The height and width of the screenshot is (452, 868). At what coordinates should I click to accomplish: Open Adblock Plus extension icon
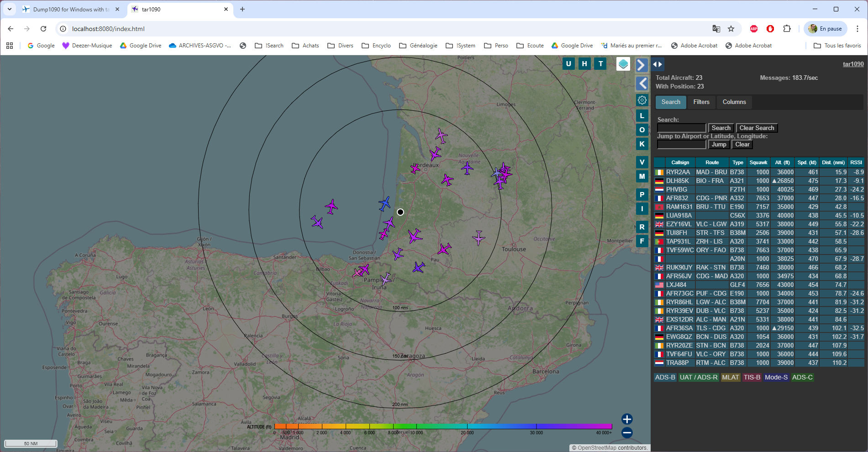coord(754,29)
